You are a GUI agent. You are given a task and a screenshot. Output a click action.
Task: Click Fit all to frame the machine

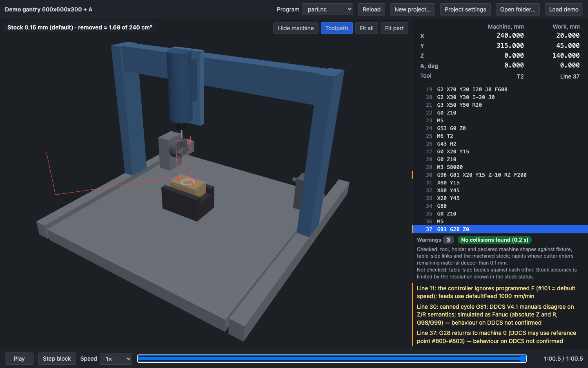(x=366, y=28)
